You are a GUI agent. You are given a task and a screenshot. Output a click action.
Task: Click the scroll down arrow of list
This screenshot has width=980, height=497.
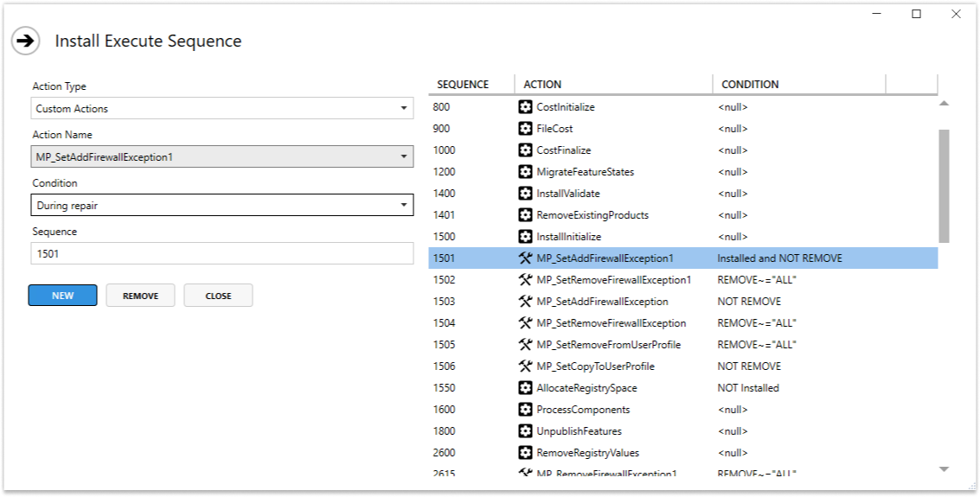[945, 468]
